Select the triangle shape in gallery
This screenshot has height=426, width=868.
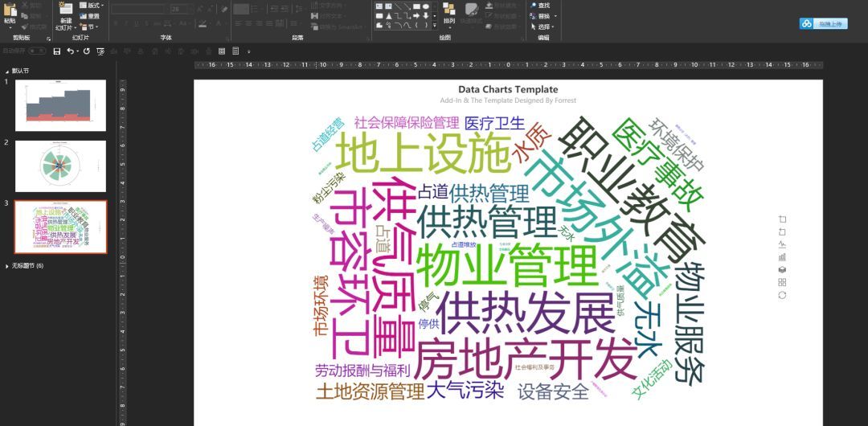pos(389,16)
